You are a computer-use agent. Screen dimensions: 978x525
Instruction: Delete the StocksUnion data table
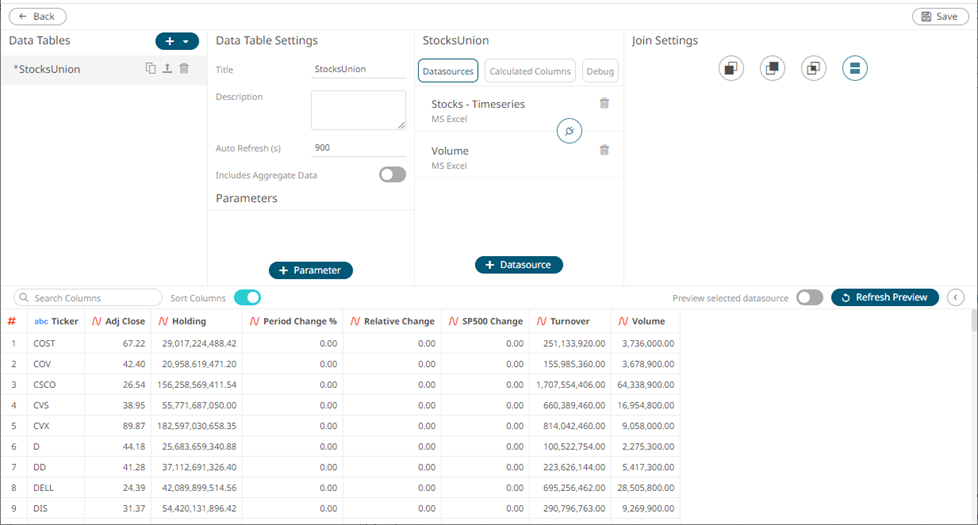[184, 69]
